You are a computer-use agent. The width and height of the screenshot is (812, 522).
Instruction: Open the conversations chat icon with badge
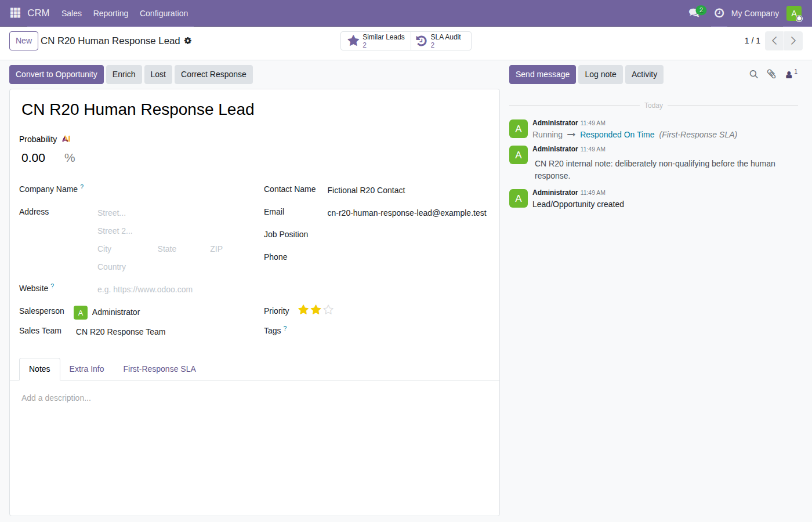(695, 13)
